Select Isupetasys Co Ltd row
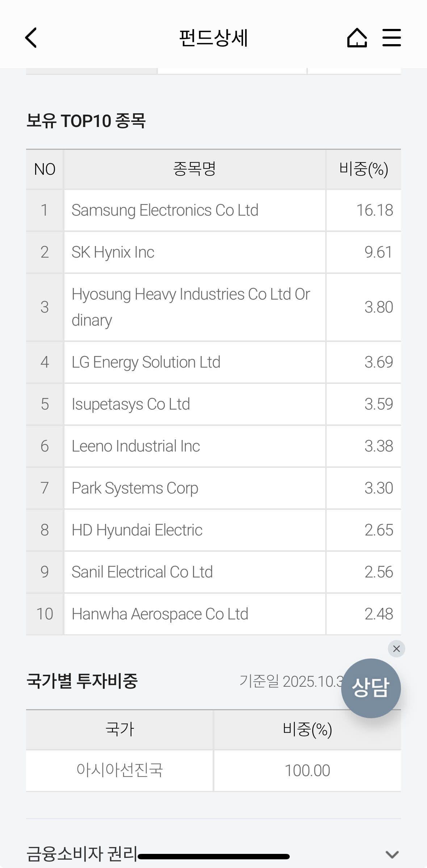The image size is (427, 868). tap(131, 404)
